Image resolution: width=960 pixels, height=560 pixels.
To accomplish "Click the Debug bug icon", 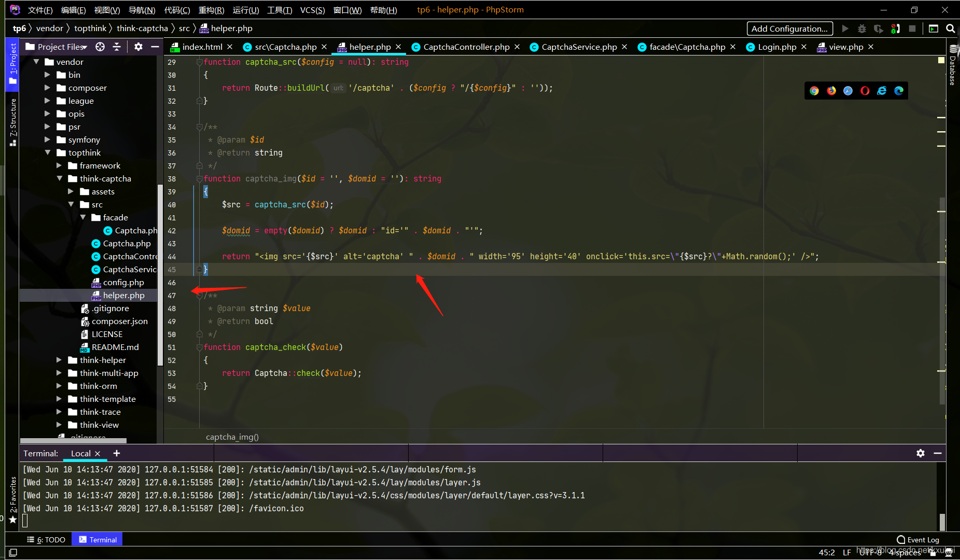I will [862, 29].
